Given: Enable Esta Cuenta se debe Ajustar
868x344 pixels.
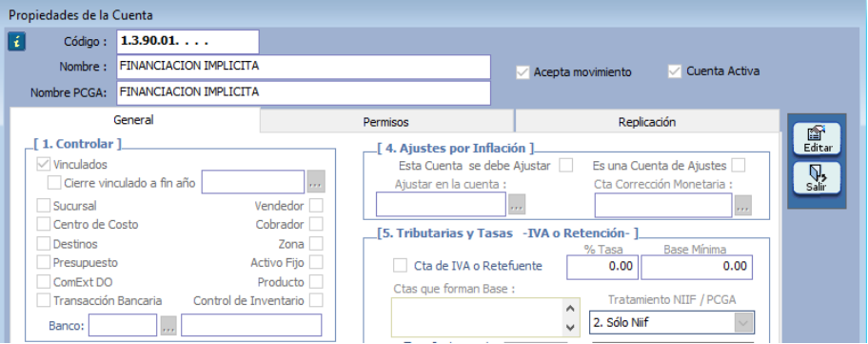Looking at the screenshot, I should coord(565,166).
